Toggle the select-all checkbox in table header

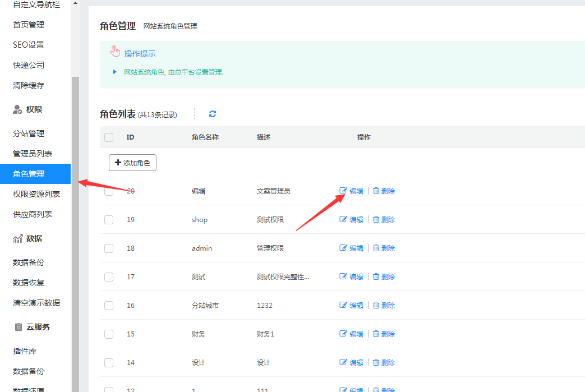click(109, 137)
